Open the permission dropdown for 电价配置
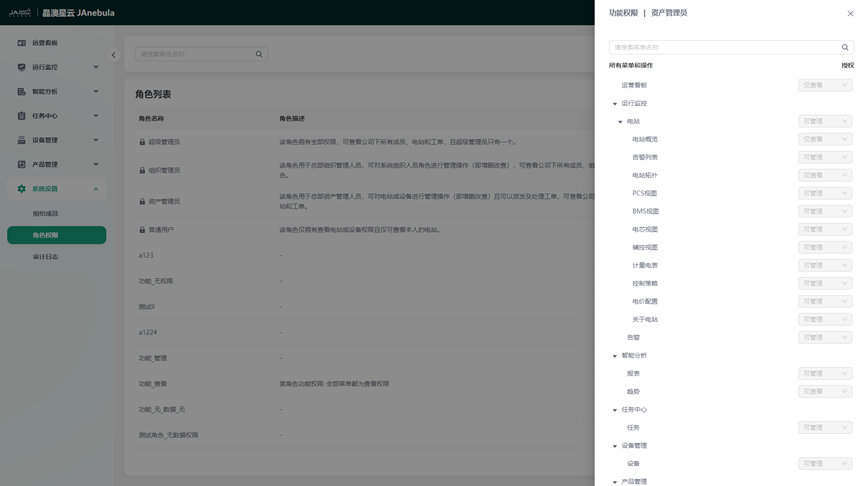The height and width of the screenshot is (486, 865). (x=824, y=301)
